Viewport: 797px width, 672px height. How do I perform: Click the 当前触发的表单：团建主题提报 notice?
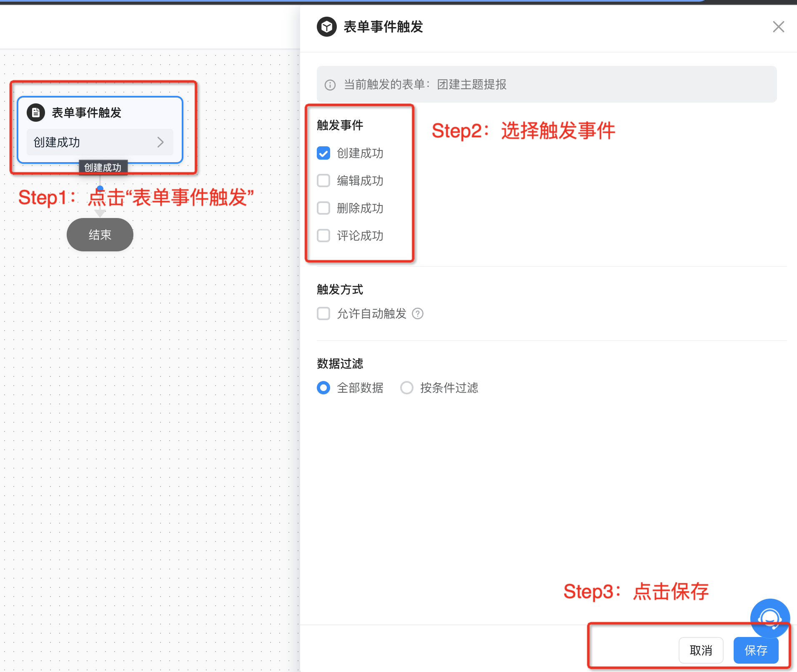tap(546, 84)
